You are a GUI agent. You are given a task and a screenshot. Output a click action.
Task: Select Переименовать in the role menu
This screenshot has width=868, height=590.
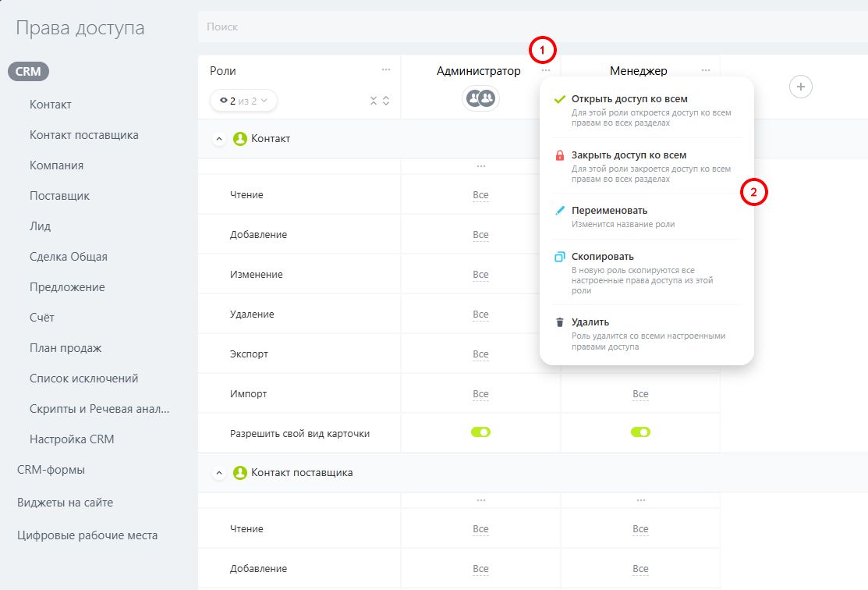(x=609, y=211)
